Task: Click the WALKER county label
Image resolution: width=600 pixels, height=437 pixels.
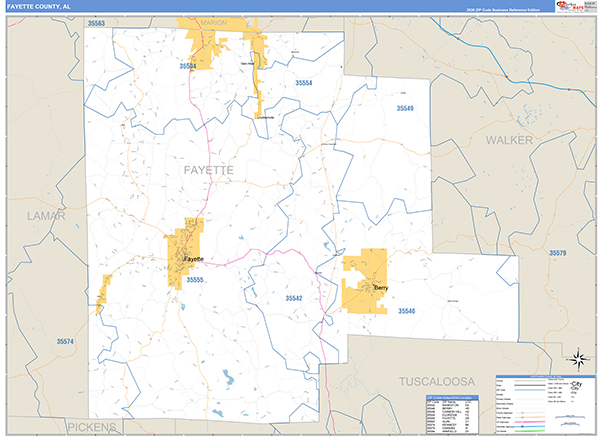Action: click(509, 140)
